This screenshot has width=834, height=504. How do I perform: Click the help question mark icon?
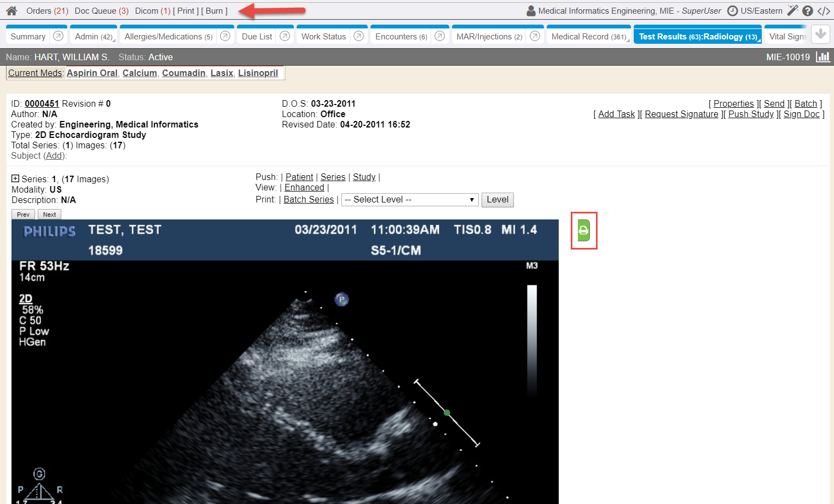(x=807, y=11)
